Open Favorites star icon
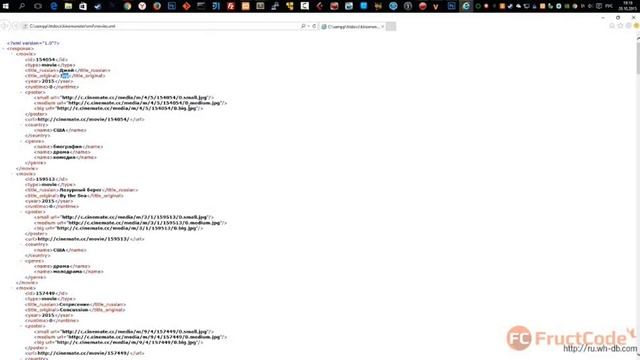 620,26
